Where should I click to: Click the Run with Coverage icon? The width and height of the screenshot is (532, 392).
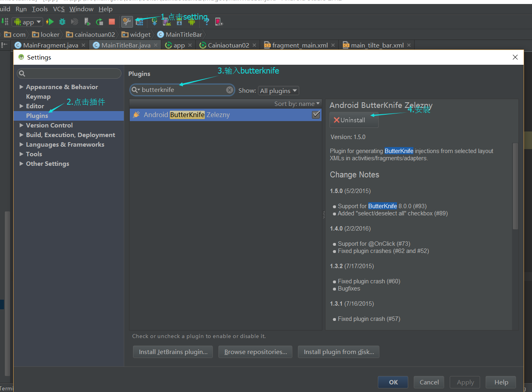75,22
